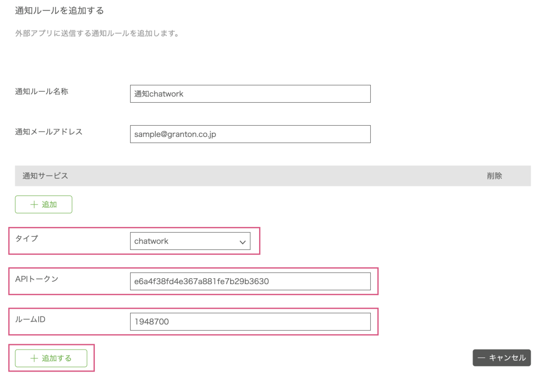
Task: Click the dash icon on キャンセル button
Action: (481, 358)
